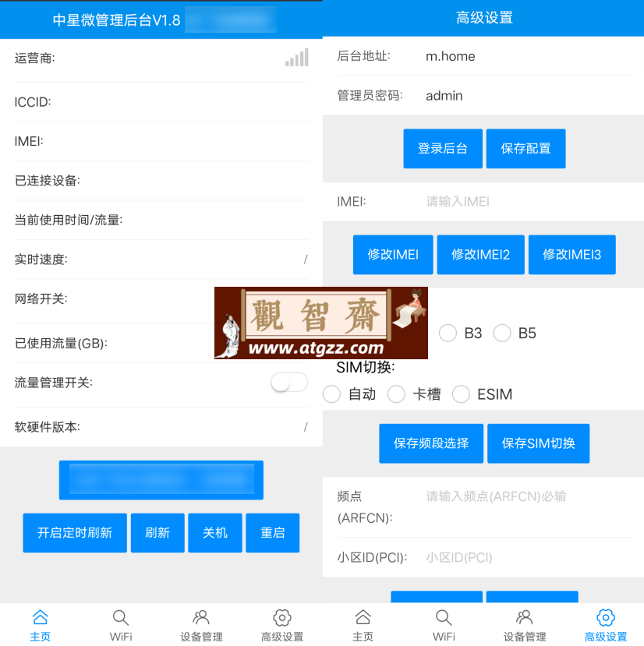Focus the 请输入IMEI input field

[x=529, y=202]
